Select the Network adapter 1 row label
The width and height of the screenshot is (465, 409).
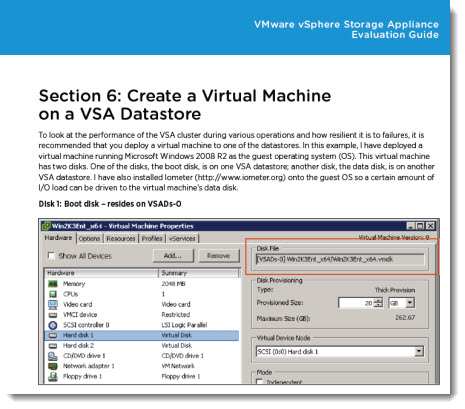pos(89,366)
